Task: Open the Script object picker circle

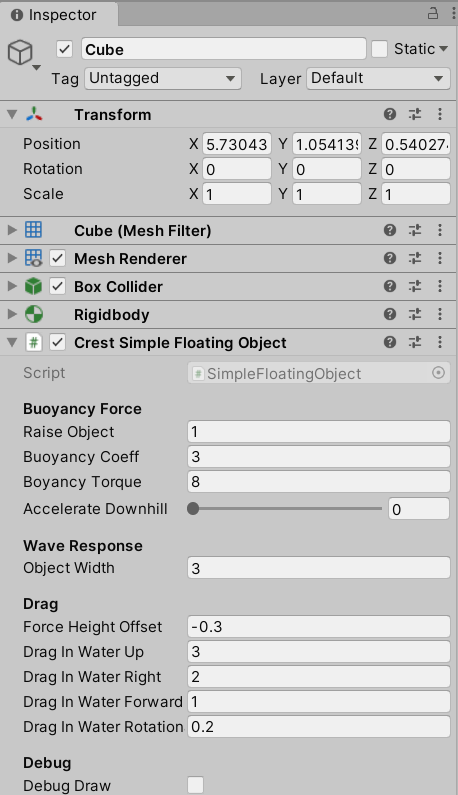Action: point(438,373)
